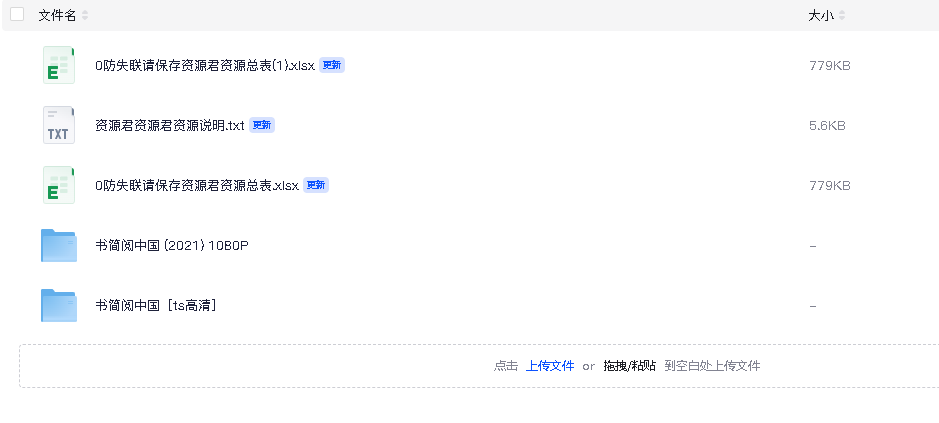Click the folder icon for 书简阅中国 (2021) 1080P
This screenshot has height=423, width=939.
point(59,245)
